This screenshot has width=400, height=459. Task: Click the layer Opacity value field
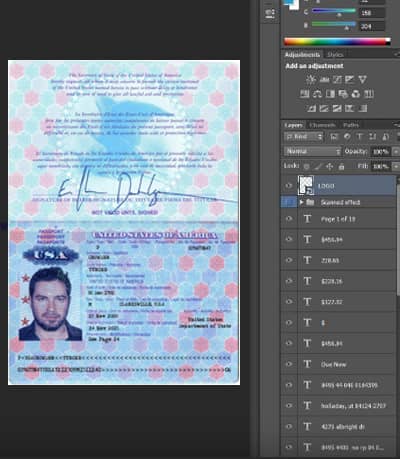point(380,151)
